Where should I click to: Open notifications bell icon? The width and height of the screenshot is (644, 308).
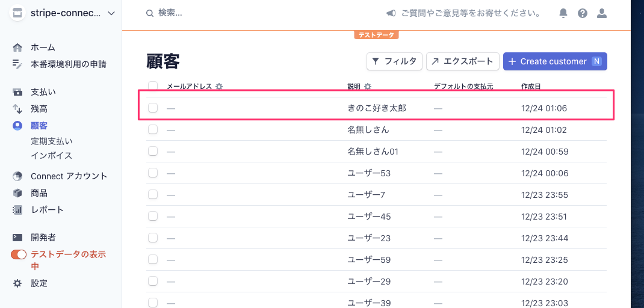(x=563, y=13)
